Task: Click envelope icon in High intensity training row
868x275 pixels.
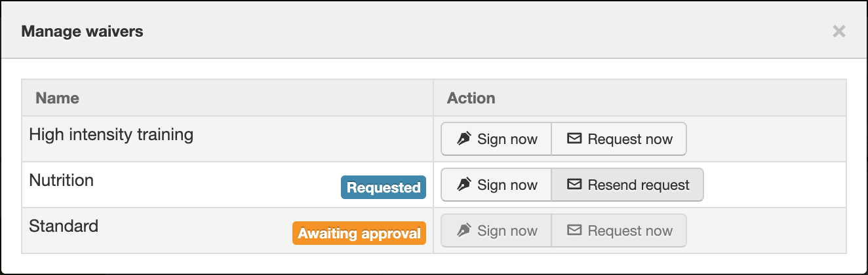Action: (x=574, y=139)
